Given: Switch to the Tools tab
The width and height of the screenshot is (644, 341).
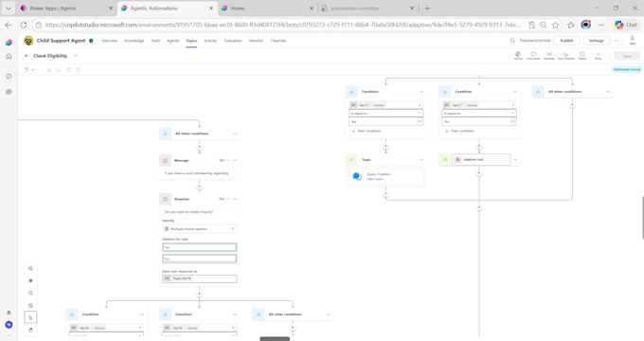Looking at the screenshot, I should click(x=155, y=41).
